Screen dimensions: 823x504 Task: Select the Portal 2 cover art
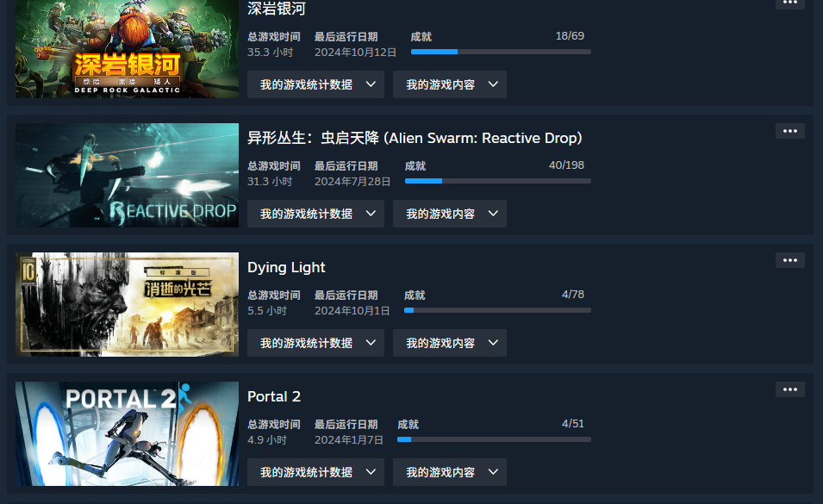click(x=127, y=433)
